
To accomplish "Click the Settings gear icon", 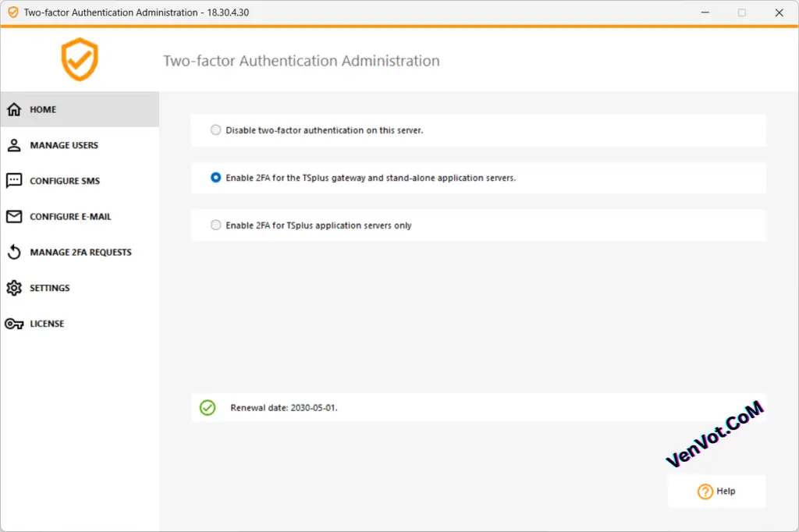I will (x=14, y=288).
